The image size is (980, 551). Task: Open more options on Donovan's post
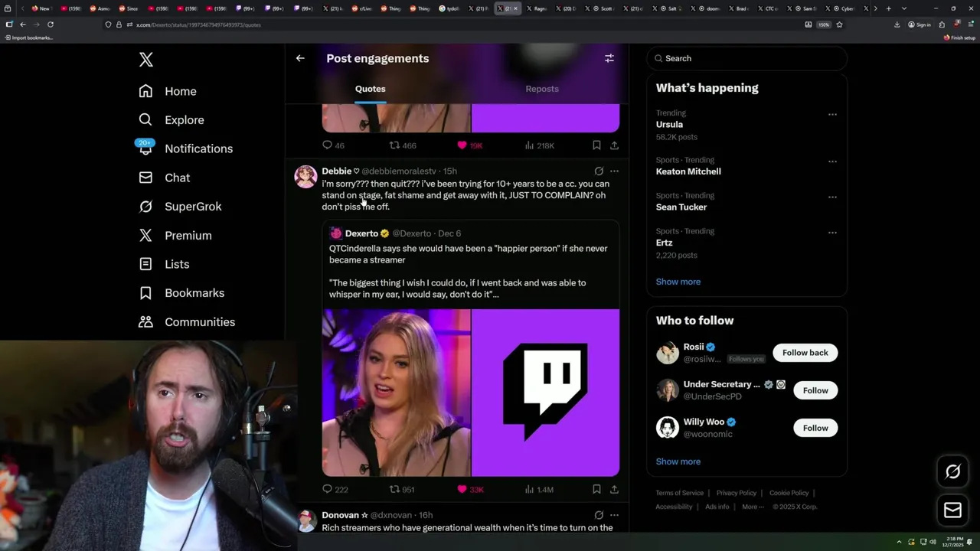614,515
